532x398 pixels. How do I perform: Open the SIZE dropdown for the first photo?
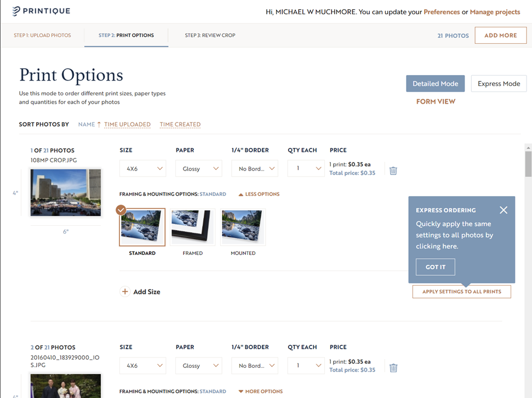(142, 168)
